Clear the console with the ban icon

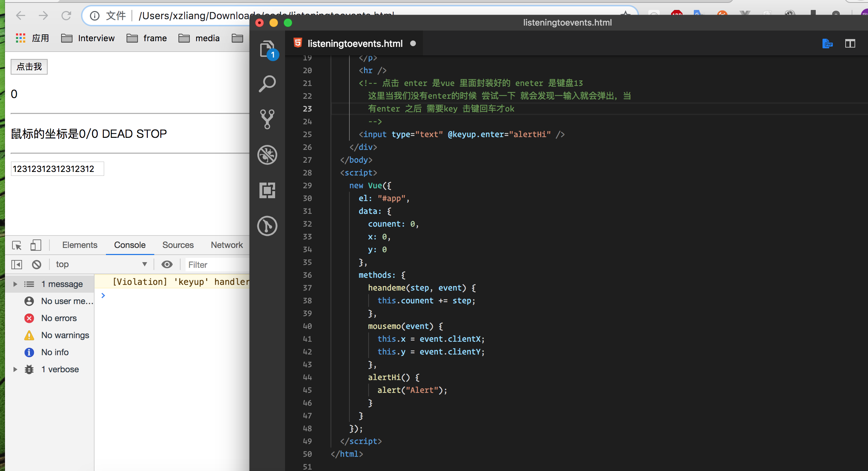point(37,264)
